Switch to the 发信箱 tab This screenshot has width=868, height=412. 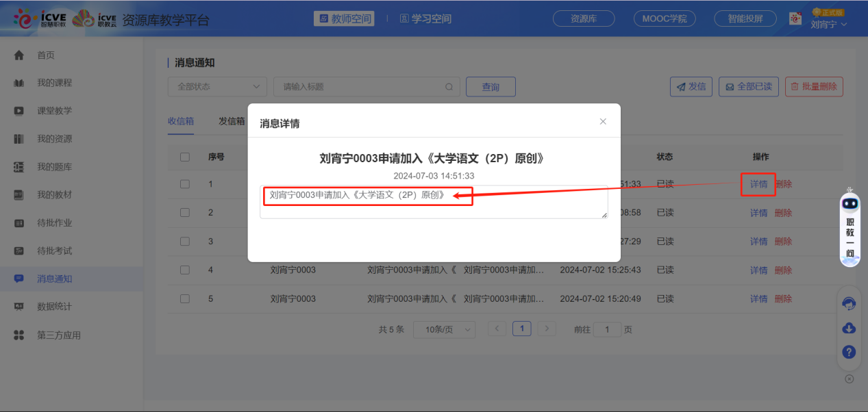231,120
